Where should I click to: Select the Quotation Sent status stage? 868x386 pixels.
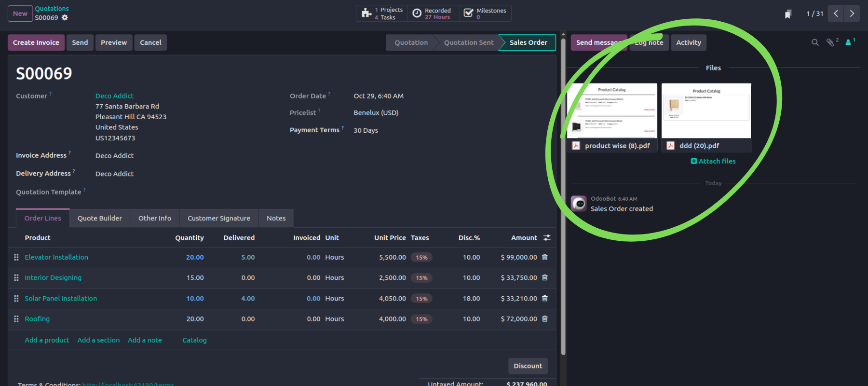click(468, 42)
